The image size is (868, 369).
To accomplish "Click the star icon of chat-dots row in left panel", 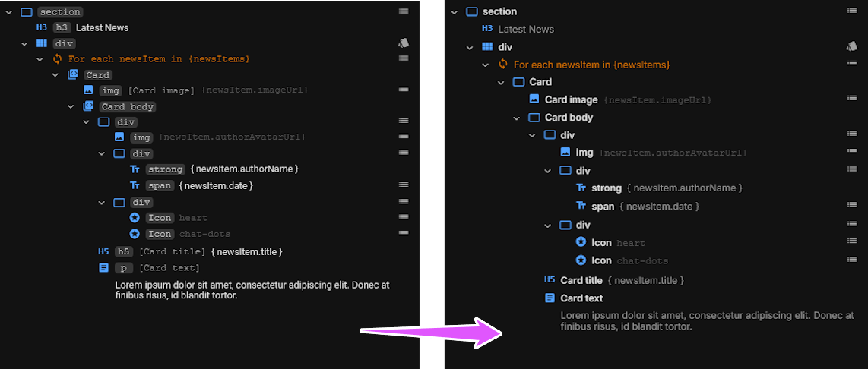I will point(135,233).
